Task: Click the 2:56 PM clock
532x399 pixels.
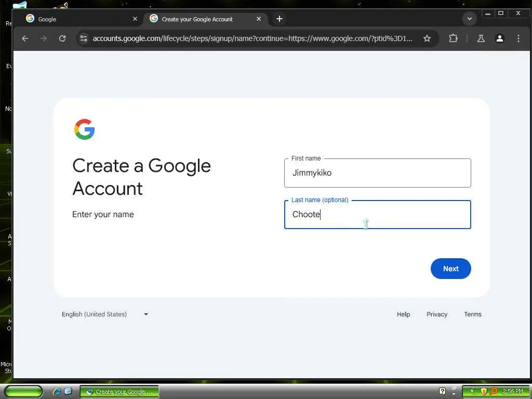Action: [x=512, y=392]
